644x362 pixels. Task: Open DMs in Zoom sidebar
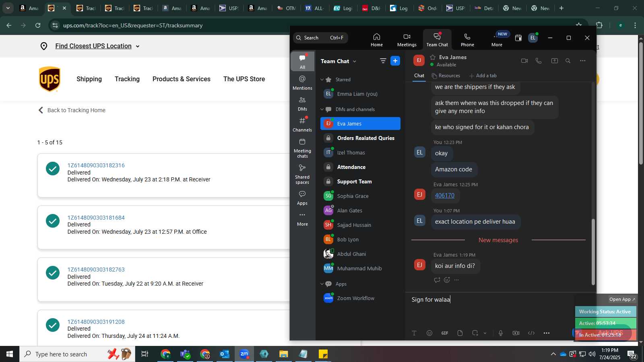302,103
